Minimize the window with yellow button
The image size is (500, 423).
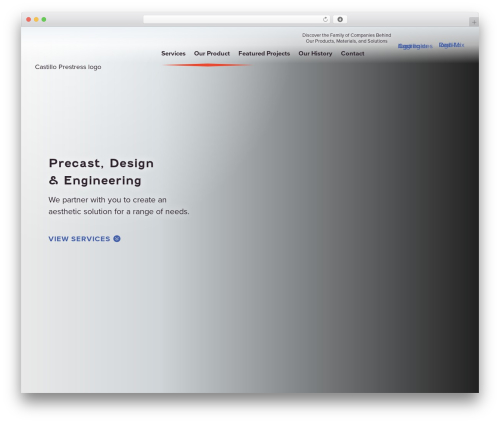coord(36,20)
